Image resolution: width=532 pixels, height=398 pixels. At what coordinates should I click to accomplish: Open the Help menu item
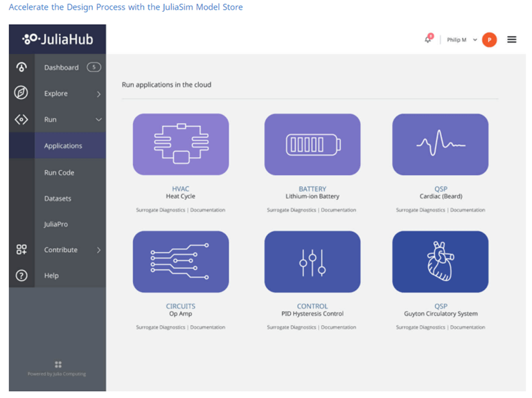click(51, 275)
